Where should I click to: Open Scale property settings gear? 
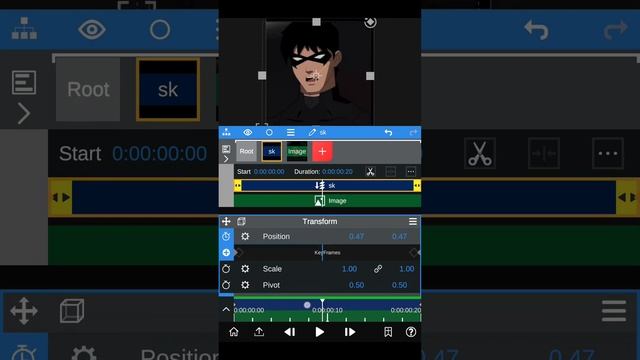(x=245, y=269)
